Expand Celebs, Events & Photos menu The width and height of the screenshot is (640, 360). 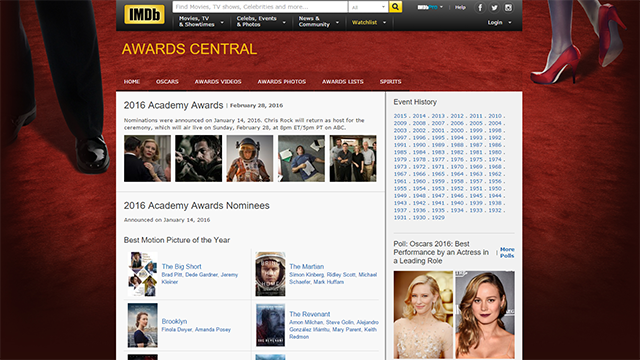coord(261,22)
